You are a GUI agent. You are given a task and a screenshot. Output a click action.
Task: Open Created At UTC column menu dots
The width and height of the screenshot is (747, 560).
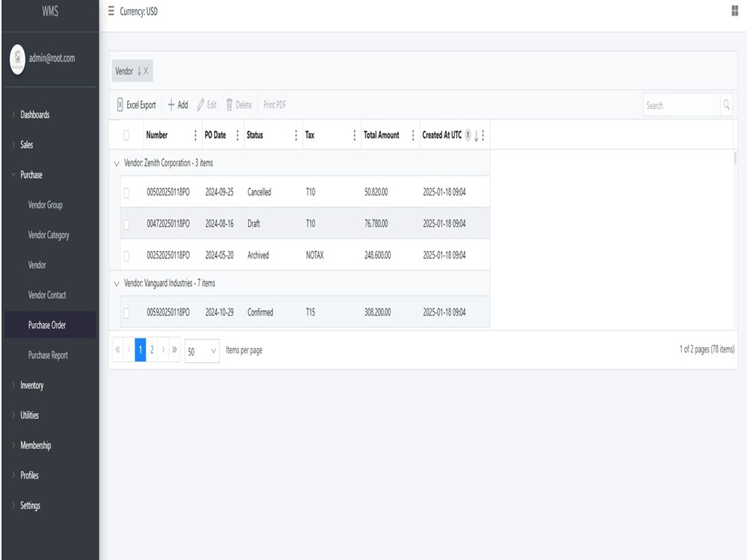coord(483,135)
